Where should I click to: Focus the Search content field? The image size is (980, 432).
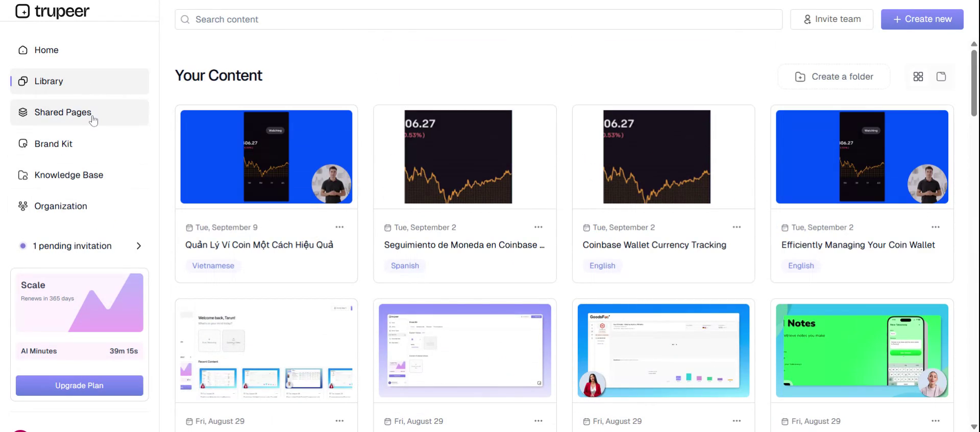[478, 19]
